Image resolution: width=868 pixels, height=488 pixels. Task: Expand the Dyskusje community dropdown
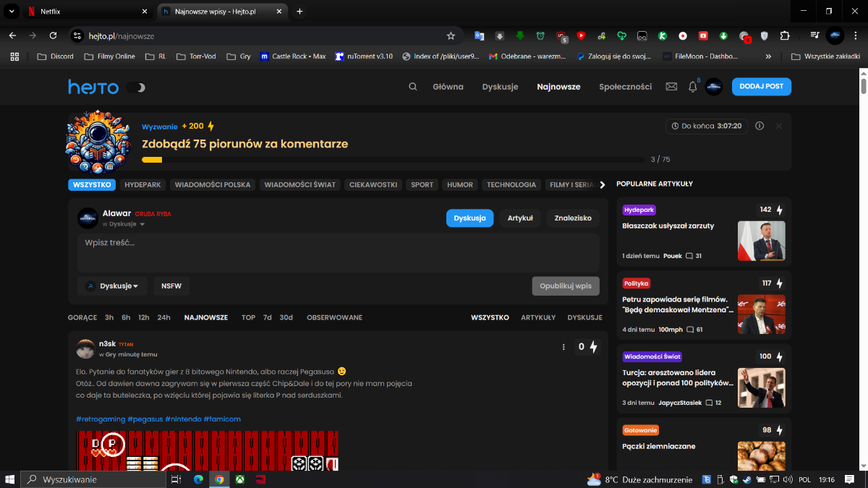coord(113,286)
